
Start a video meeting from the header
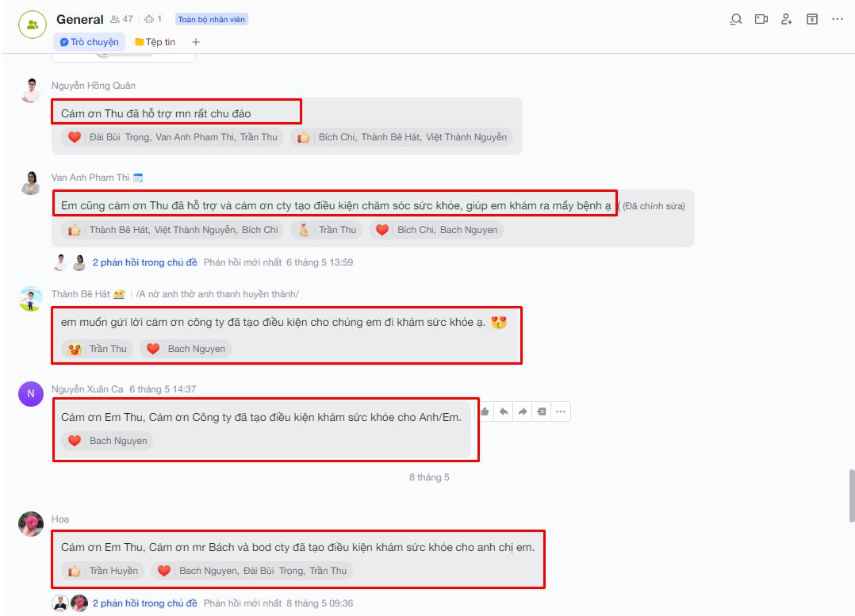[x=761, y=20]
